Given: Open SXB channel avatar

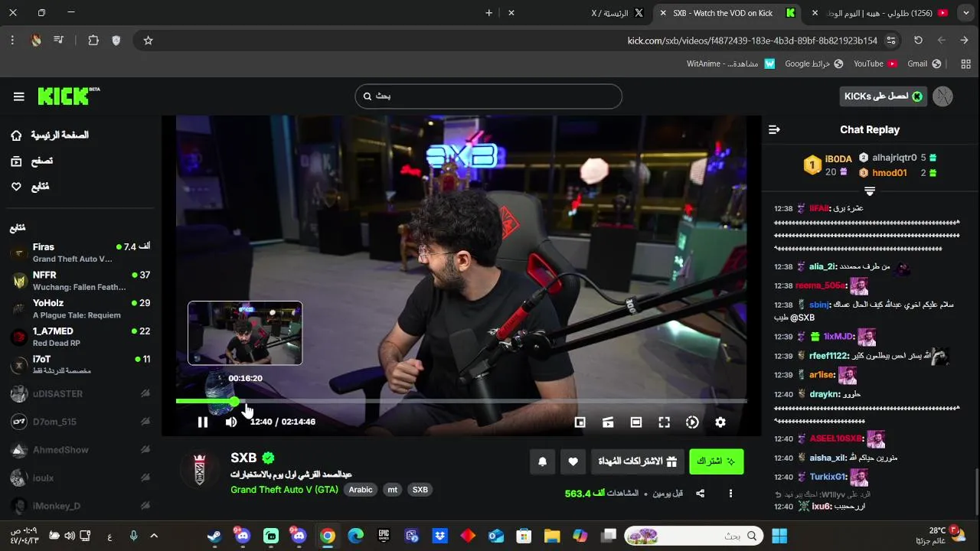Looking at the screenshot, I should pyautogui.click(x=200, y=468).
